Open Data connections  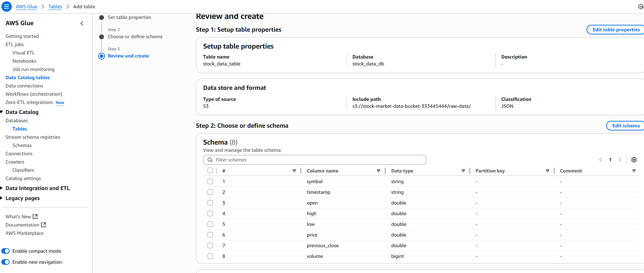24,86
